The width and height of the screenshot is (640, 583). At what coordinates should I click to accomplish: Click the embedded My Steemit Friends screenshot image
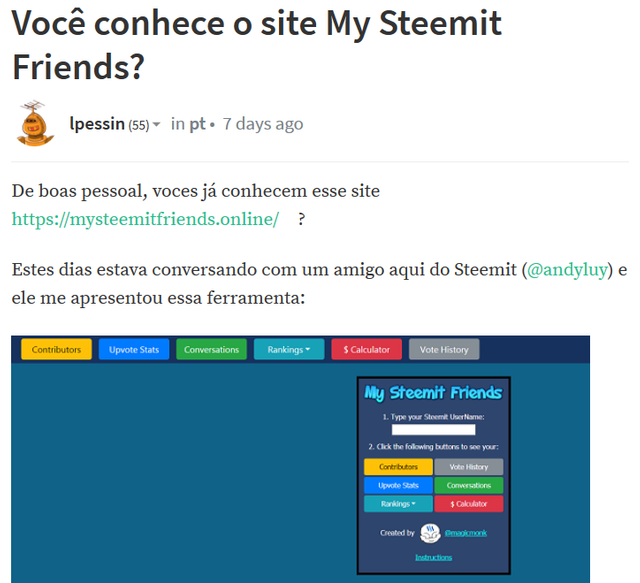pyautogui.click(x=300, y=459)
